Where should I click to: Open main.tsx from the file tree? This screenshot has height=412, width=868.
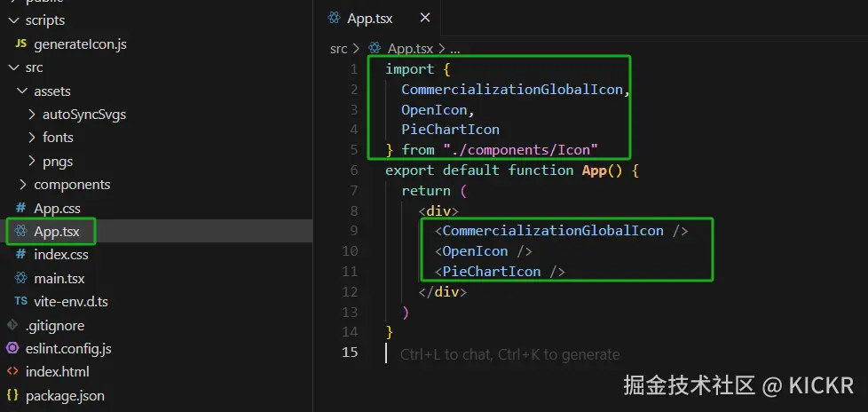click(59, 278)
